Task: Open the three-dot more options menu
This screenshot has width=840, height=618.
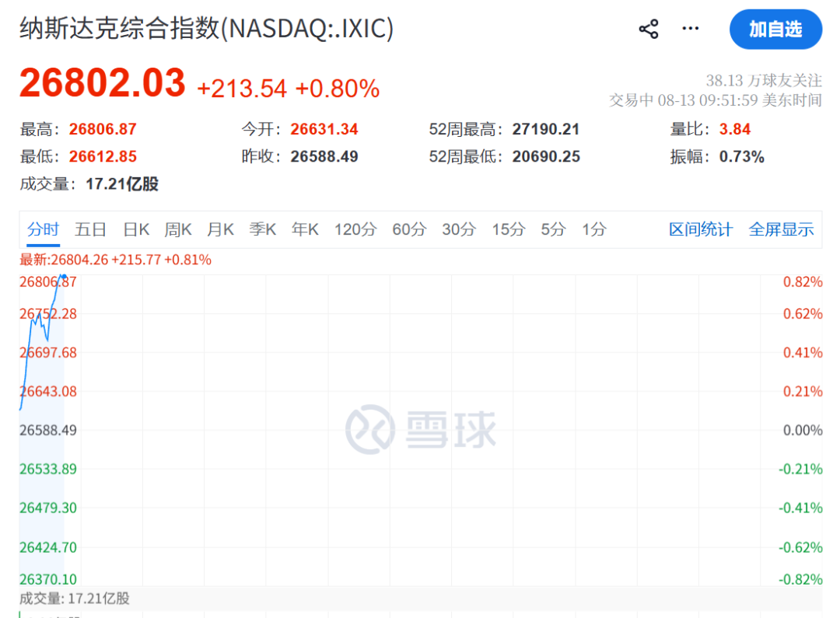Action: tap(690, 28)
